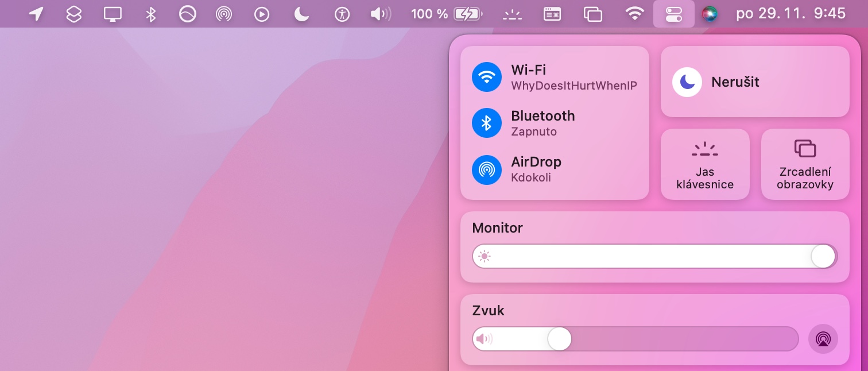Open Accessibility Shortcuts menu bar icon
This screenshot has height=371, width=868.
pos(342,14)
